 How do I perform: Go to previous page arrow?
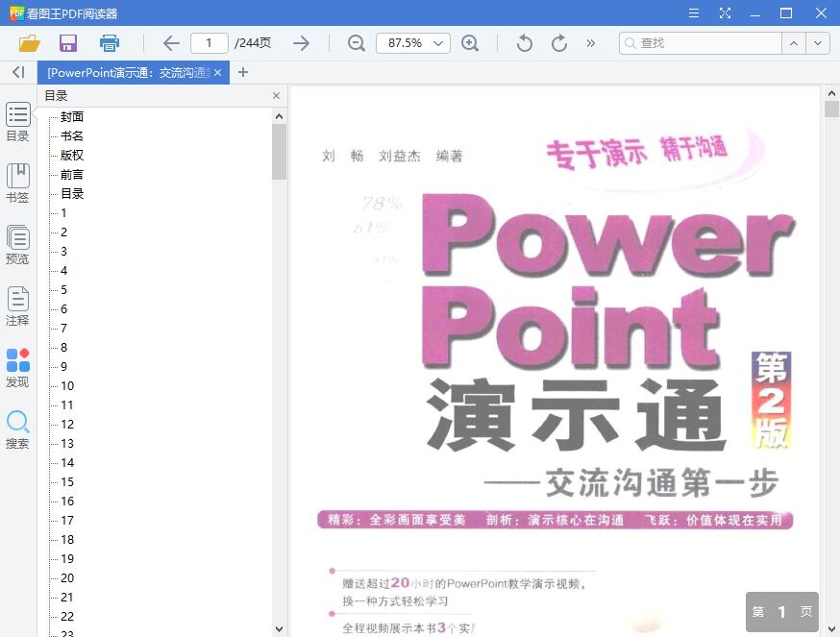point(171,43)
